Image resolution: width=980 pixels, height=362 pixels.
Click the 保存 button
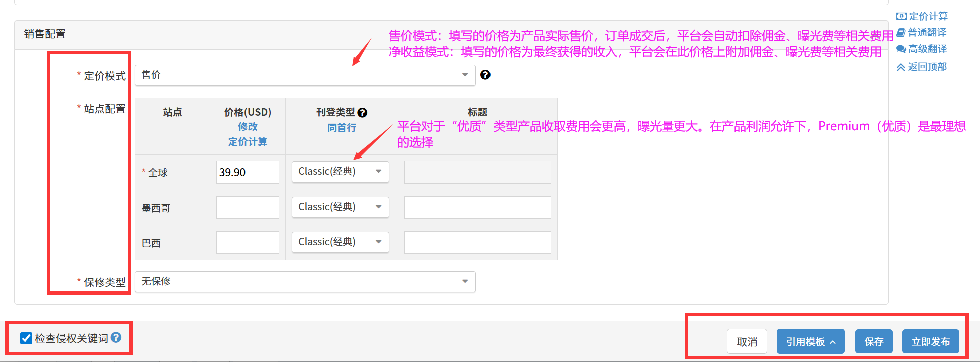coord(873,342)
